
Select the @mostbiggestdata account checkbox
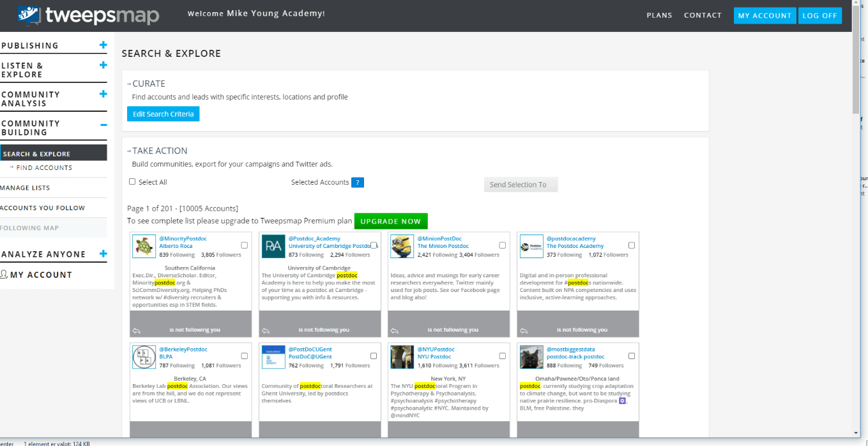tap(632, 356)
